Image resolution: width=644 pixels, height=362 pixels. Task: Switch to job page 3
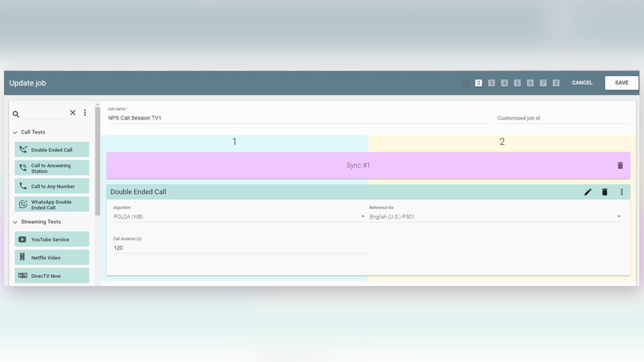click(x=491, y=82)
